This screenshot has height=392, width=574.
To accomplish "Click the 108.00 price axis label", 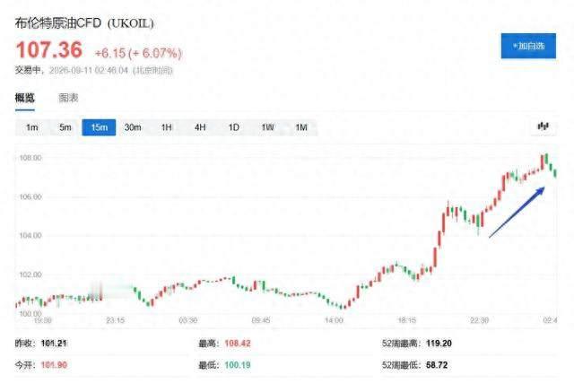I will (x=30, y=158).
